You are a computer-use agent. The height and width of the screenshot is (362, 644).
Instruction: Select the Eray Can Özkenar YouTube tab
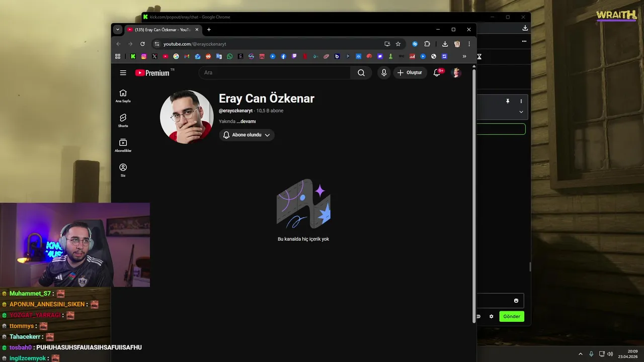[163, 30]
